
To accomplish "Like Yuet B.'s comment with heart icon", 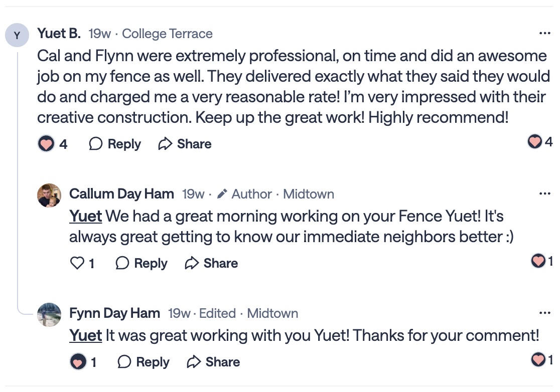I will [x=46, y=144].
